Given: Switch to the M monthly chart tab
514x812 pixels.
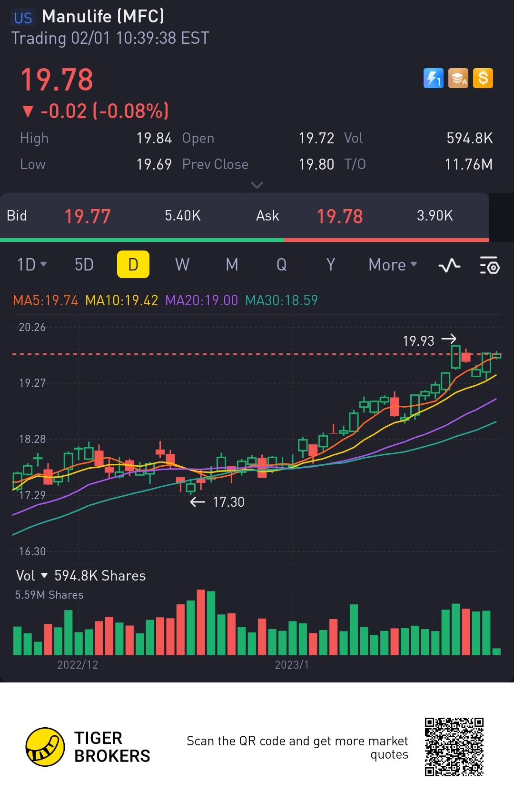Looking at the screenshot, I should pyautogui.click(x=232, y=264).
